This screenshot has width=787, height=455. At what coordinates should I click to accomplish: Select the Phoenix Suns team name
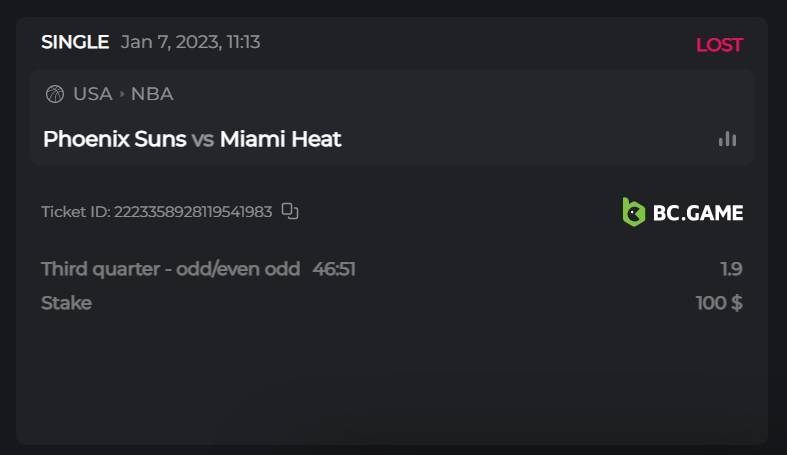tap(114, 139)
